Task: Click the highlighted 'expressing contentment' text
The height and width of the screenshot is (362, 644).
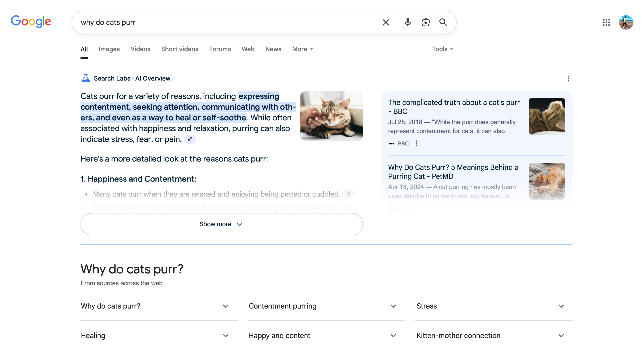Action: tap(188, 107)
